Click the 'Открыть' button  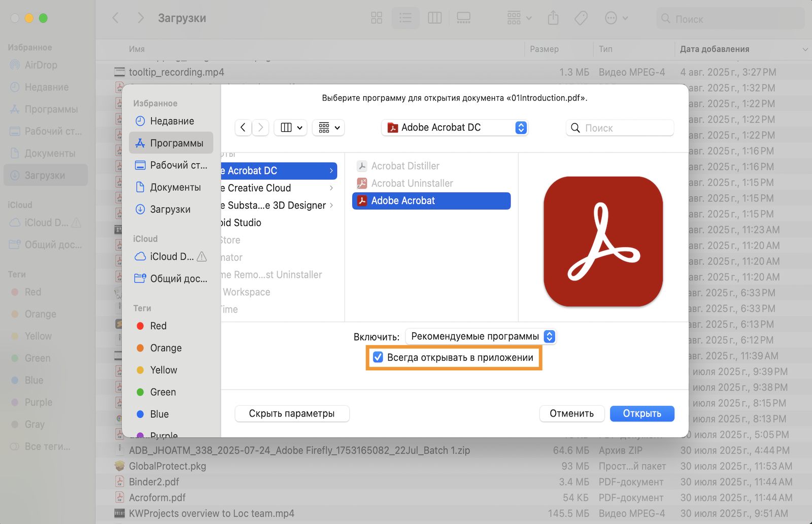pos(642,413)
